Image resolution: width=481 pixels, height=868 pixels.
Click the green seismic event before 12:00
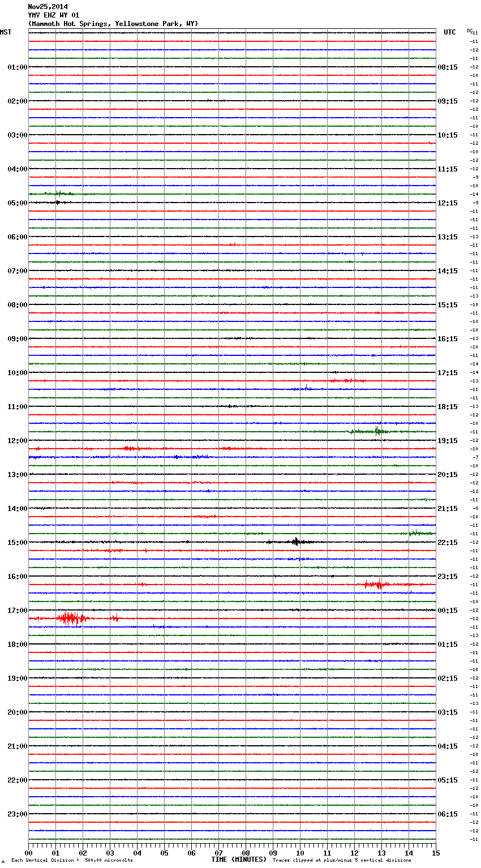pyautogui.click(x=377, y=431)
